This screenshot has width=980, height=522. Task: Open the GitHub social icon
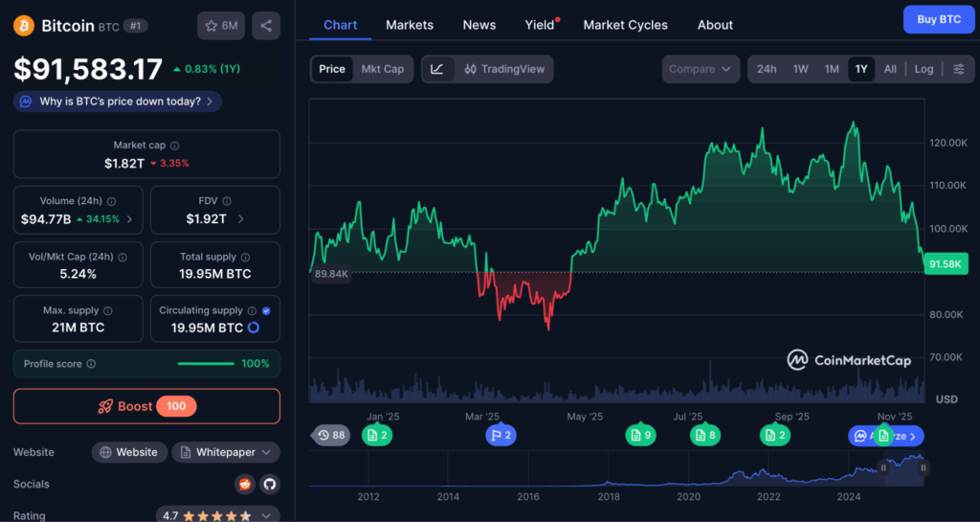pyautogui.click(x=269, y=484)
